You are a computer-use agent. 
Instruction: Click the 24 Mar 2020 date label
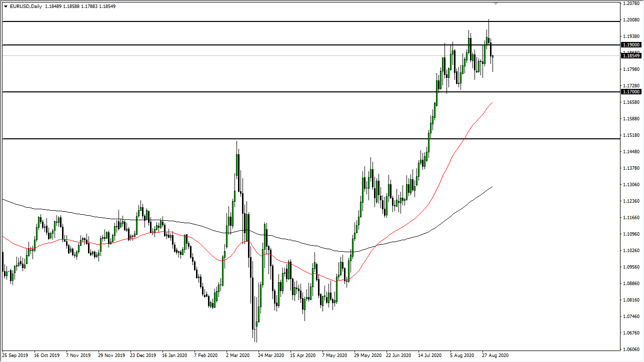(x=272, y=356)
